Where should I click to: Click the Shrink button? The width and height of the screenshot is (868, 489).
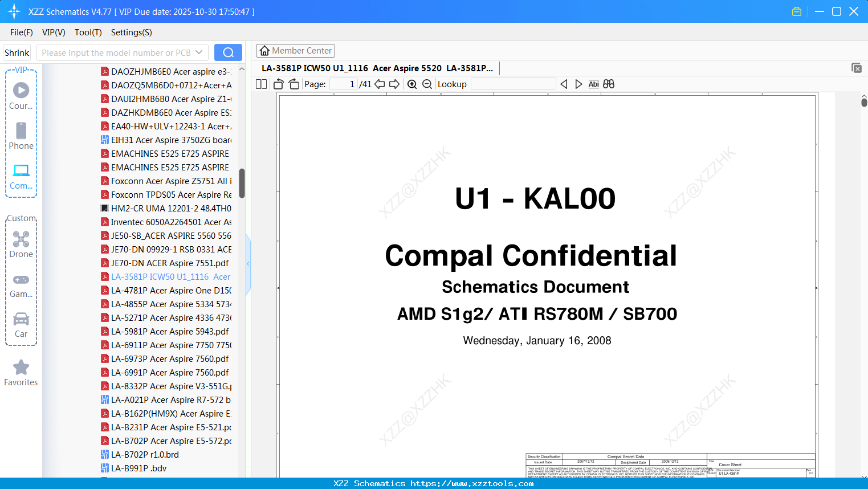(17, 52)
